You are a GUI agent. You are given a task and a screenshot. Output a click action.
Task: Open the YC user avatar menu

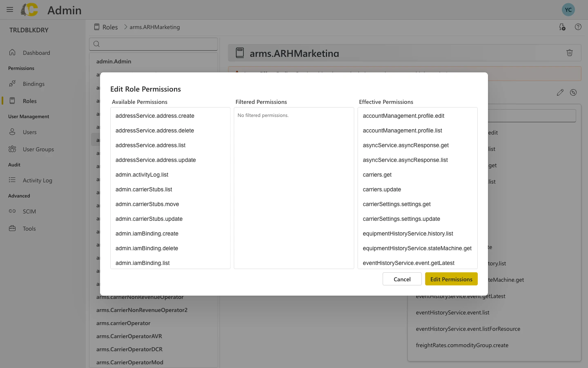(568, 9)
